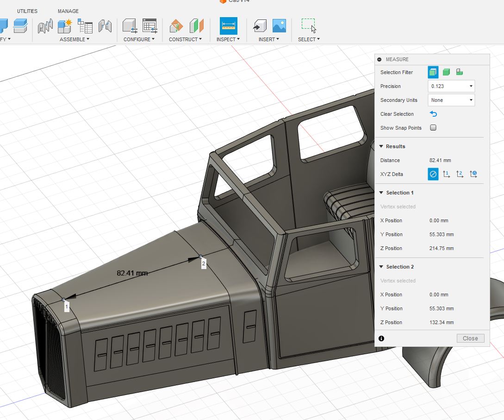Click Selection 1 X Position 0.00 mm

(x=439, y=220)
